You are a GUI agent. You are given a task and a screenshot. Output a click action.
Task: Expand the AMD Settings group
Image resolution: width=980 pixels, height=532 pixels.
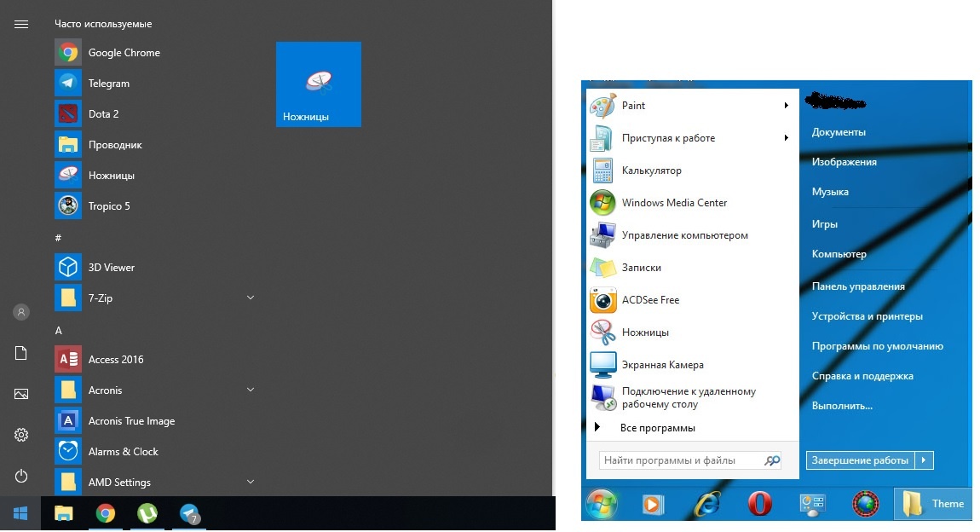point(250,482)
